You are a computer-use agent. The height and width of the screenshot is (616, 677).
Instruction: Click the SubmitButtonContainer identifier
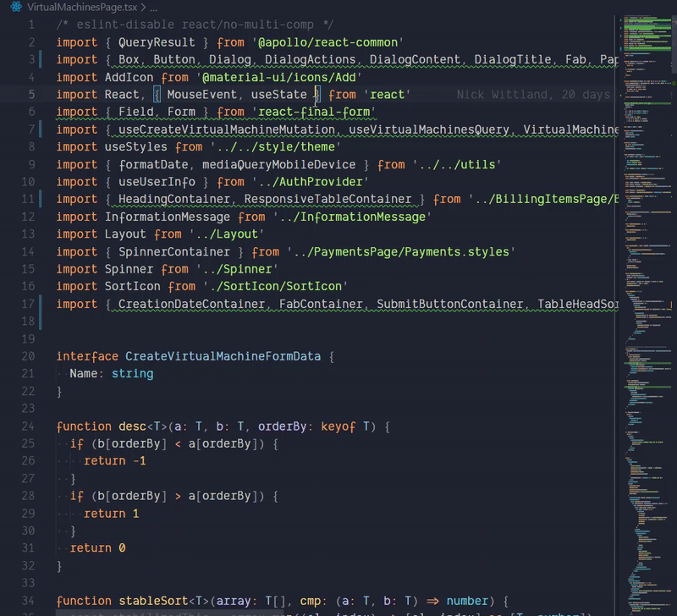click(x=450, y=304)
